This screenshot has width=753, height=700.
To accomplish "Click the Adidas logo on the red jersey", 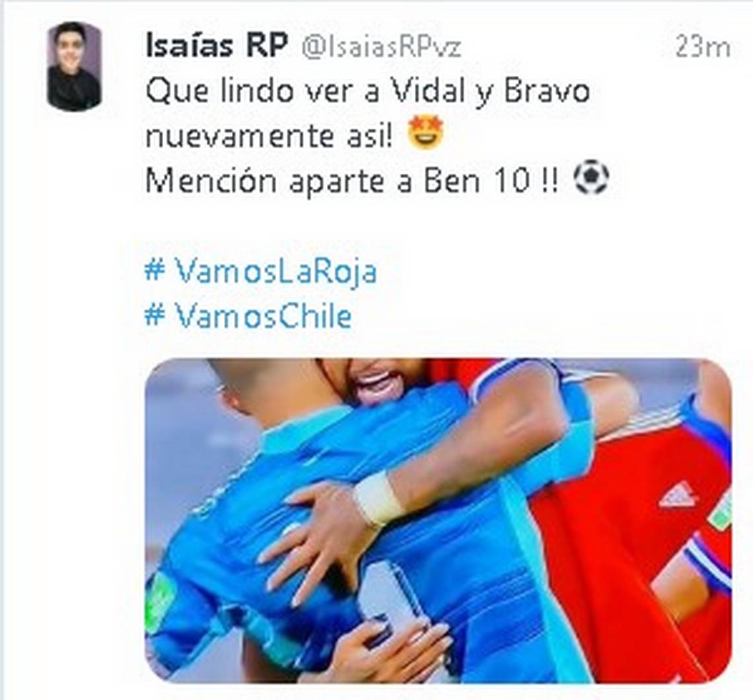I will (x=678, y=496).
